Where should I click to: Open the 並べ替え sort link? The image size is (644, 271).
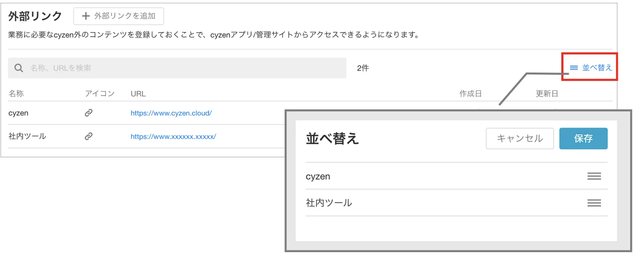[591, 68]
